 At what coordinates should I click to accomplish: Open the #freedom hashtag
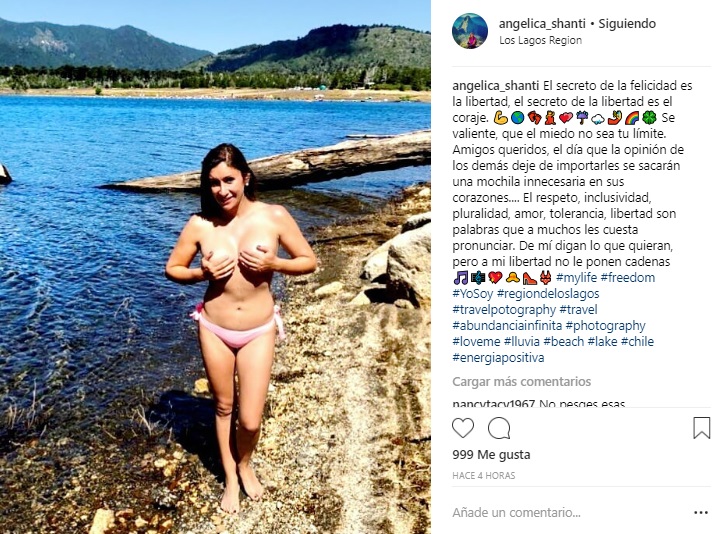[x=628, y=277]
